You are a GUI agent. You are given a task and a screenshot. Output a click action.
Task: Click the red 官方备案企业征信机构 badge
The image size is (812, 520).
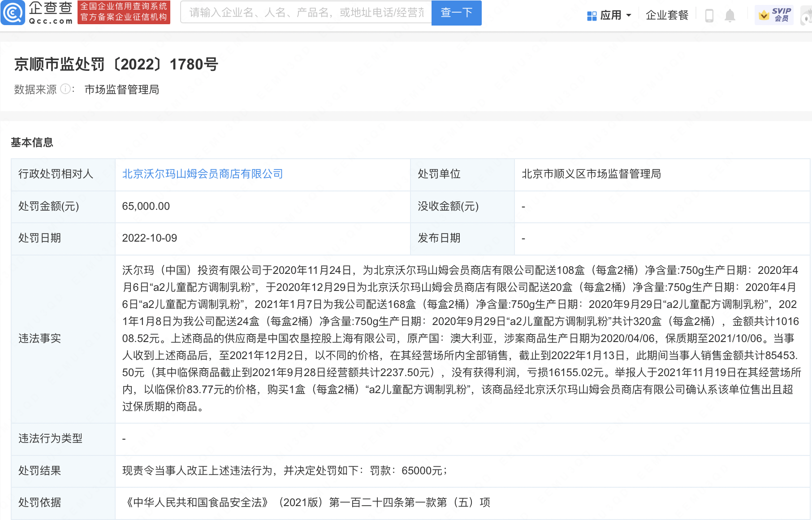(x=124, y=13)
